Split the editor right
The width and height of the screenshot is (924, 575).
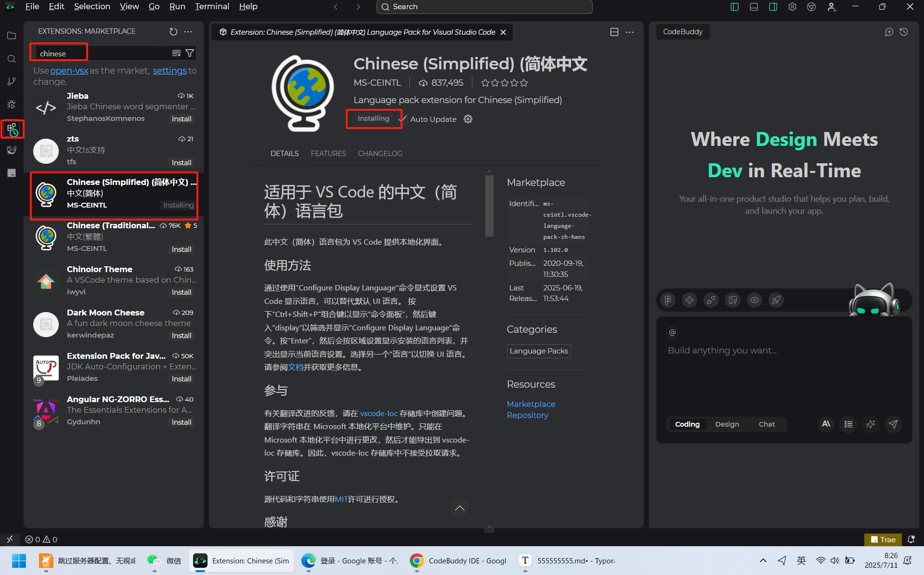pos(614,32)
